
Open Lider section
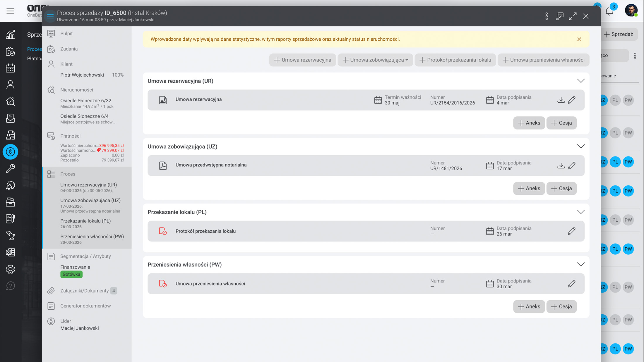click(x=66, y=321)
